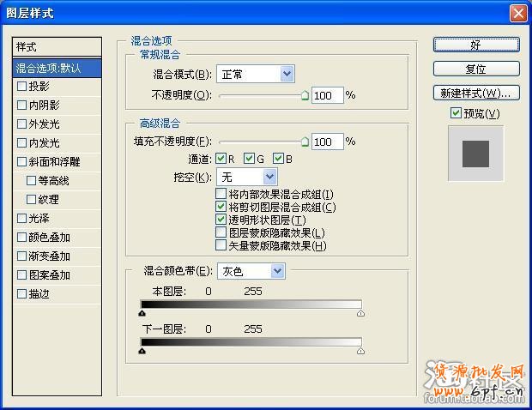Click the black triangle under 本图层 gradient

pos(142,313)
